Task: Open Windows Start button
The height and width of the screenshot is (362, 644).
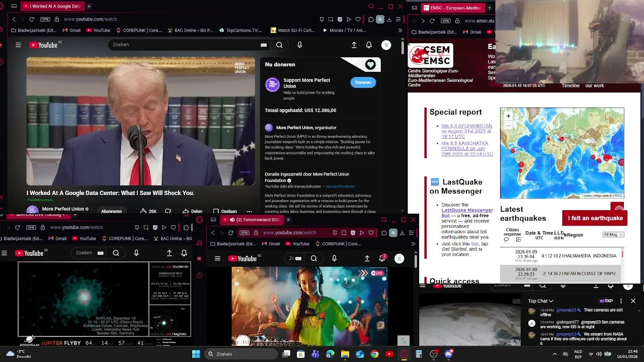Action: pyautogui.click(x=196, y=354)
